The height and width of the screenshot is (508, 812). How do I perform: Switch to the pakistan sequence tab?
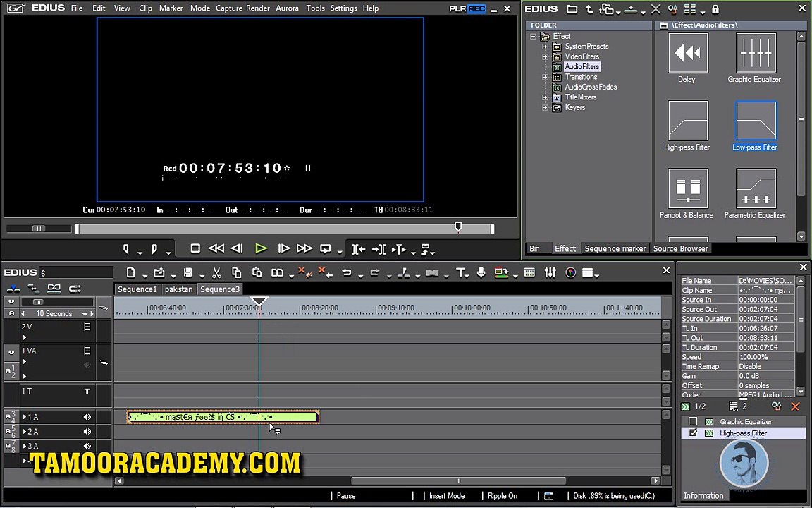click(x=178, y=289)
